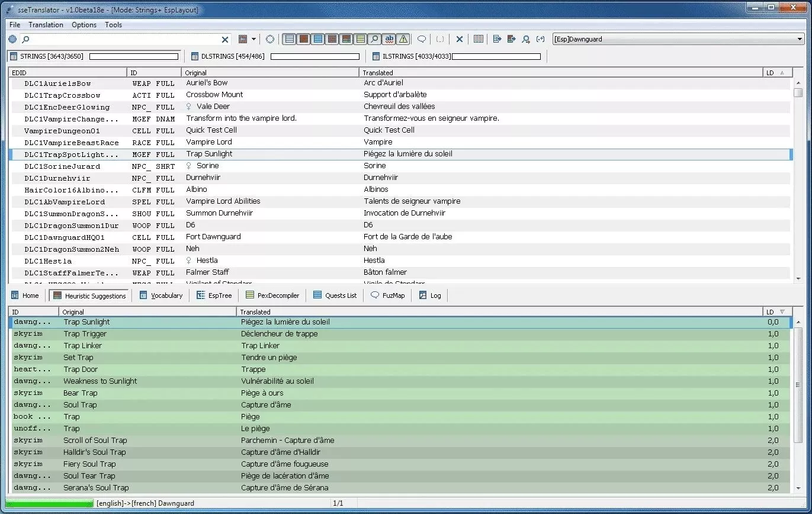Click the user search toolbar icon
The height and width of the screenshot is (514, 812).
tap(526, 40)
